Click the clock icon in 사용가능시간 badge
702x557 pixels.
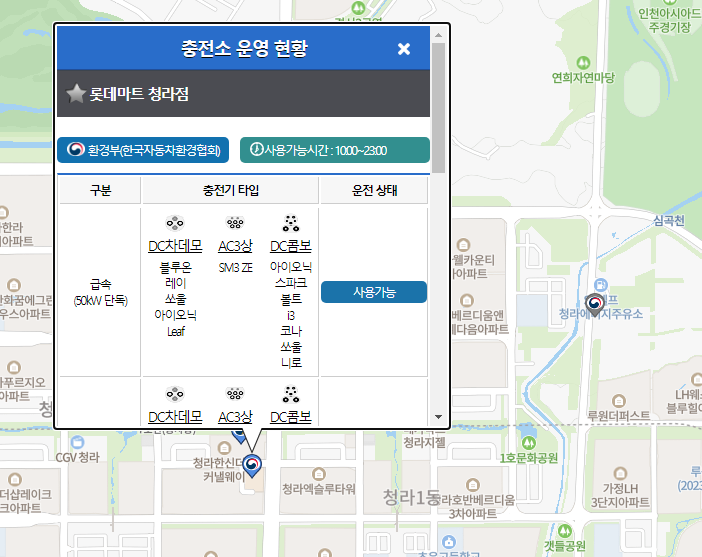257,149
